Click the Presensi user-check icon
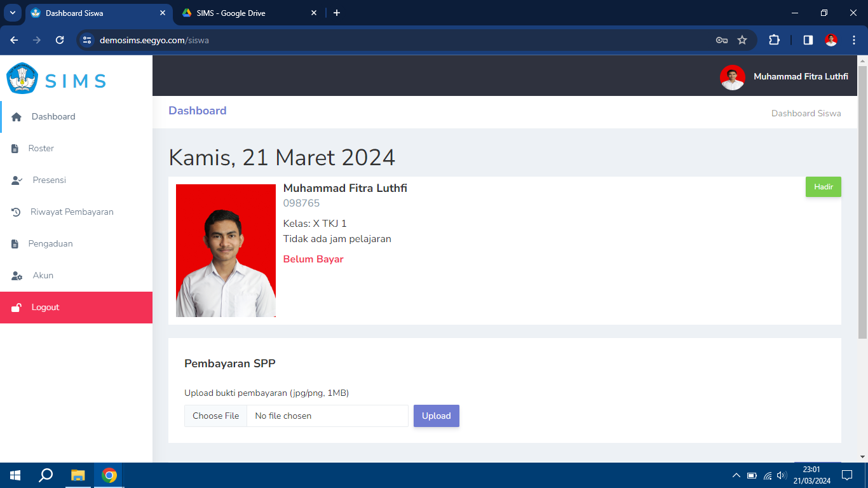The width and height of the screenshot is (868, 488). click(17, 180)
